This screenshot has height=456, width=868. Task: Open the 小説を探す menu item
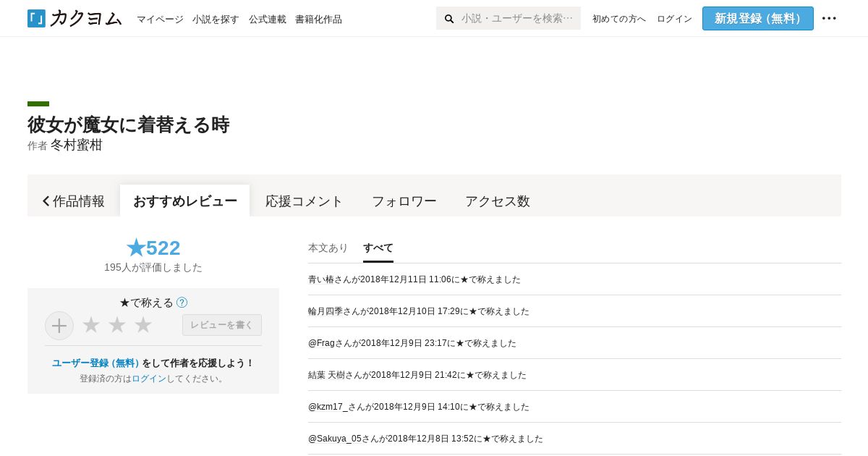coord(216,19)
